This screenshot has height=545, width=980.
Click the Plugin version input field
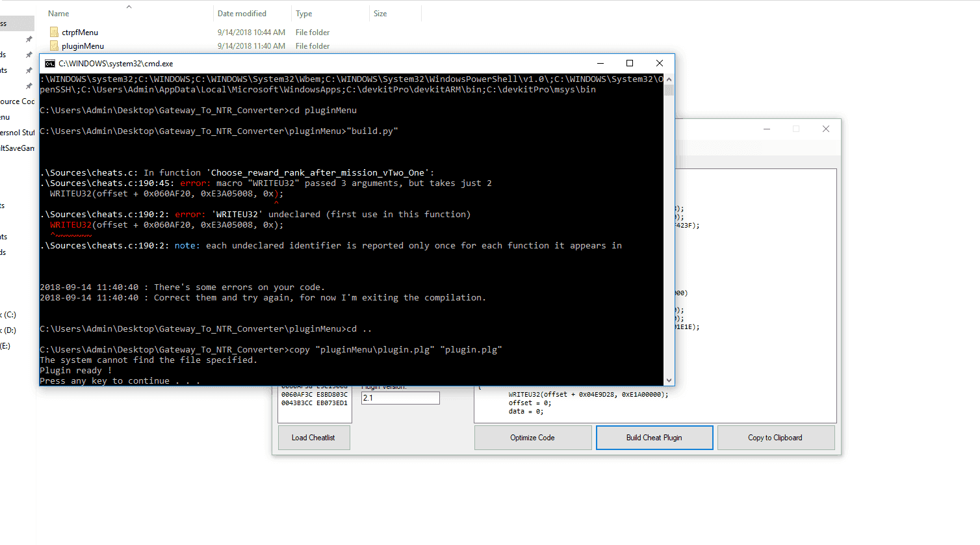(400, 398)
